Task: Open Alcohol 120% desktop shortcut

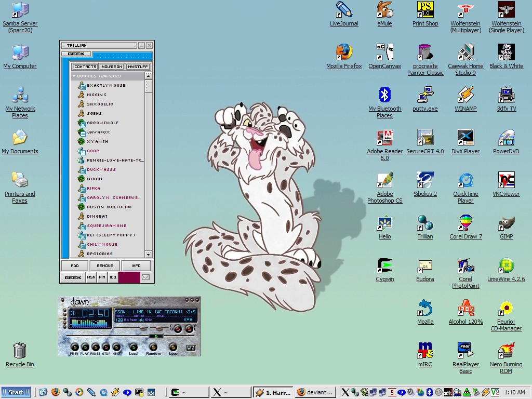Action: (465, 312)
